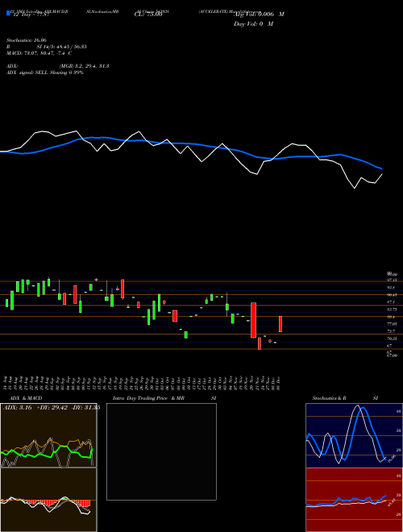Click the 'Day Vol: 0 M' label
This screenshot has width=403, height=532.
253,23
